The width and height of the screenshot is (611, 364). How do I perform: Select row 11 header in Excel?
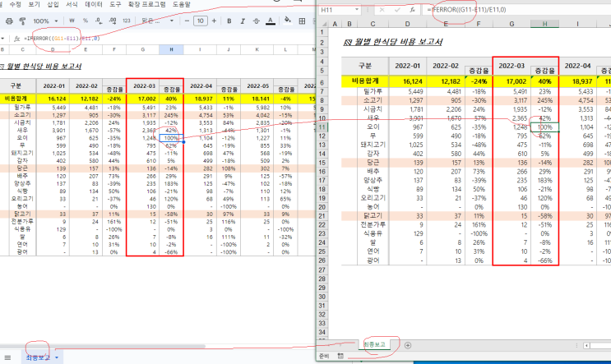click(x=322, y=127)
